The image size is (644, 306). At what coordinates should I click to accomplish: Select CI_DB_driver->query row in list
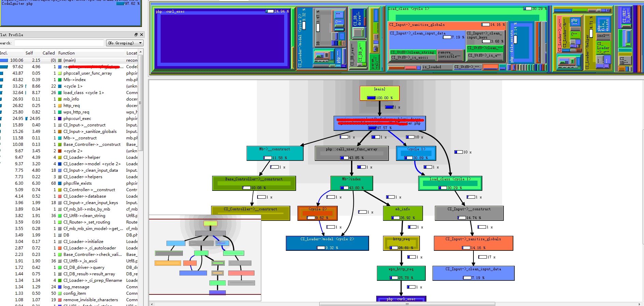(69, 267)
